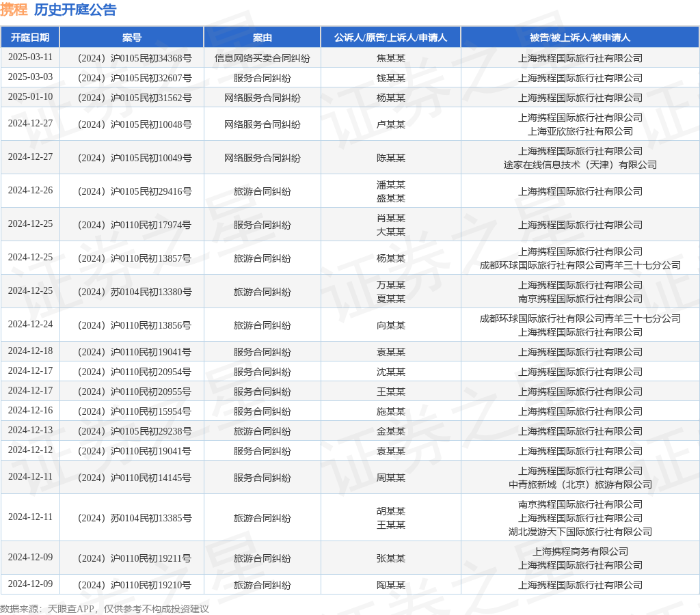Image resolution: width=700 pixels, height=615 pixels.
Task: Select the 历史开庭公告 heading
Action: pos(75,10)
